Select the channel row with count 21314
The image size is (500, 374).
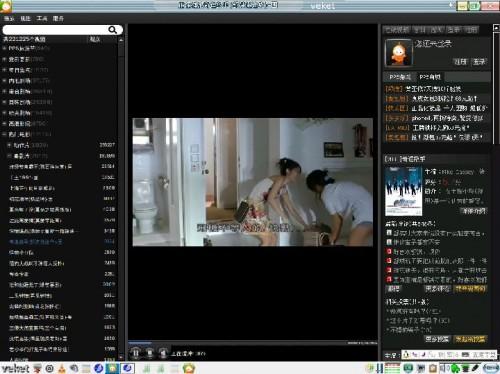(62, 166)
